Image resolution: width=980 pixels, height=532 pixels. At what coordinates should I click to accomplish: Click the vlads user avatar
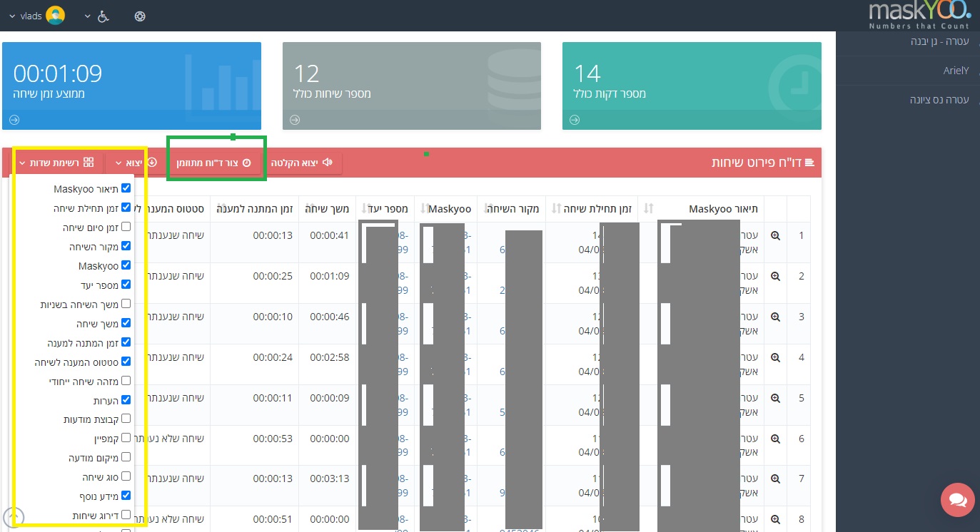point(55,15)
